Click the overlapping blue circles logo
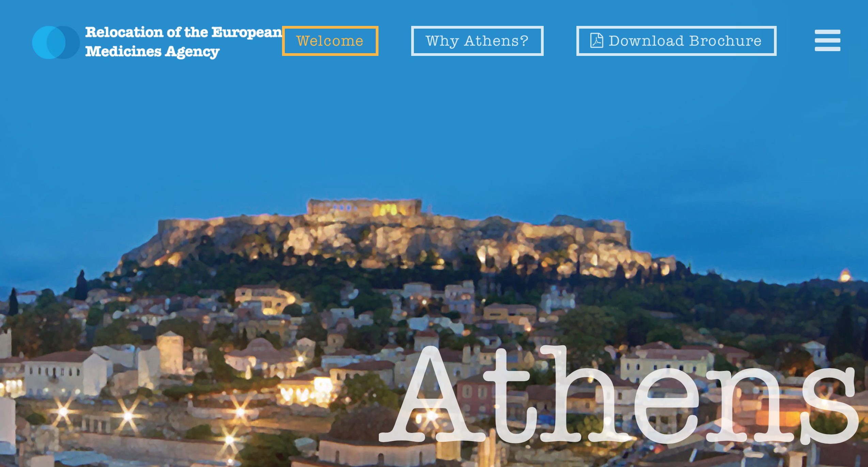868x467 pixels. (56, 42)
